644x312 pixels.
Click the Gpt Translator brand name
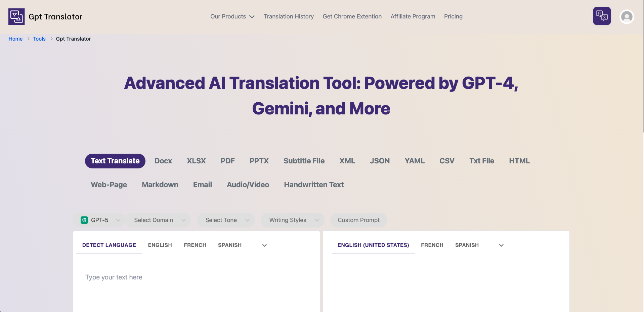pyautogui.click(x=55, y=17)
